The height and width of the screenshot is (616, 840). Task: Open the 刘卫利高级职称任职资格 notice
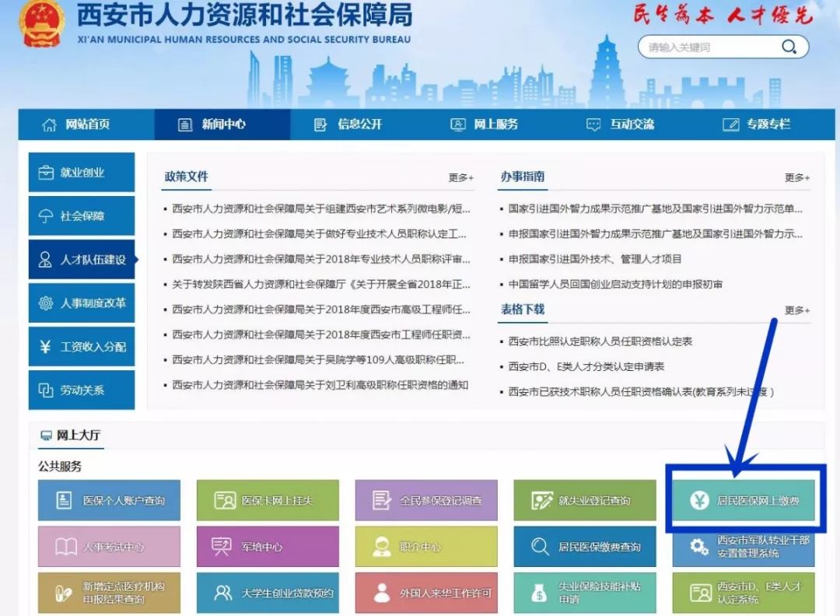(x=320, y=384)
